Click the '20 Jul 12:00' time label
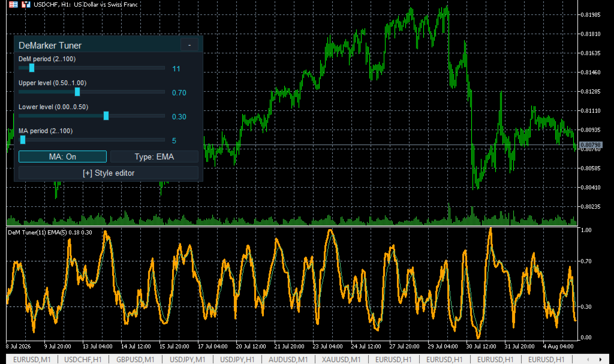Viewport: 614px width, 364px height. pos(251,347)
